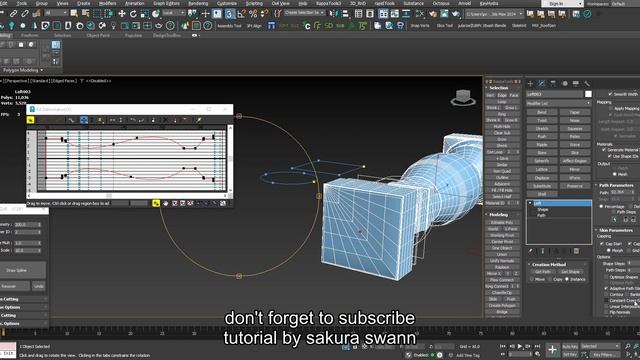The image size is (640, 360).
Task: Switch to the Display command panel tab
Action: 576,84
